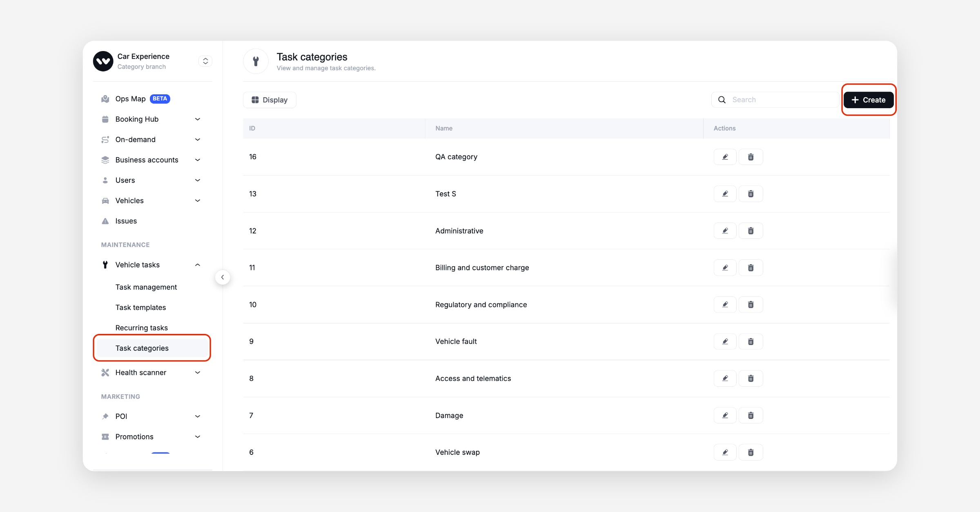The height and width of the screenshot is (512, 980).
Task: Edit the Administrative category
Action: coord(725,231)
